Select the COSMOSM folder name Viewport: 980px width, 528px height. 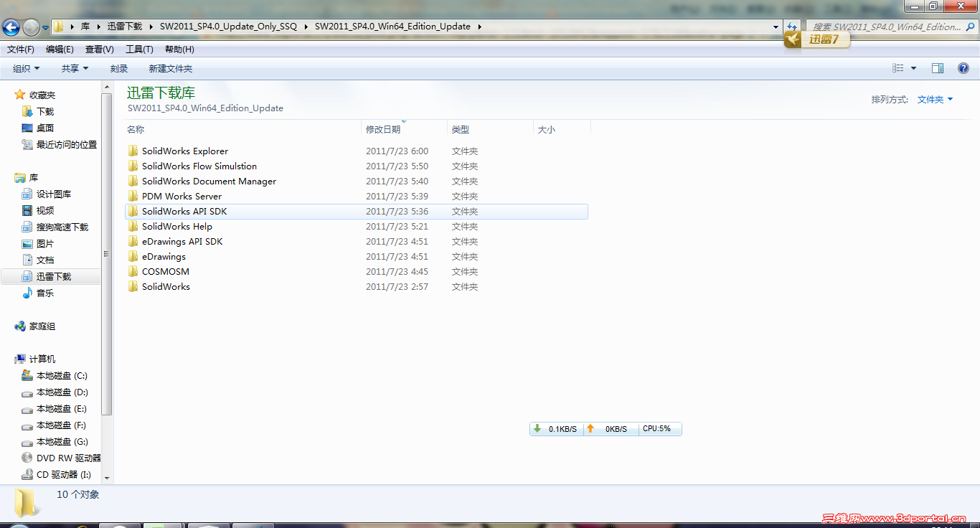166,272
